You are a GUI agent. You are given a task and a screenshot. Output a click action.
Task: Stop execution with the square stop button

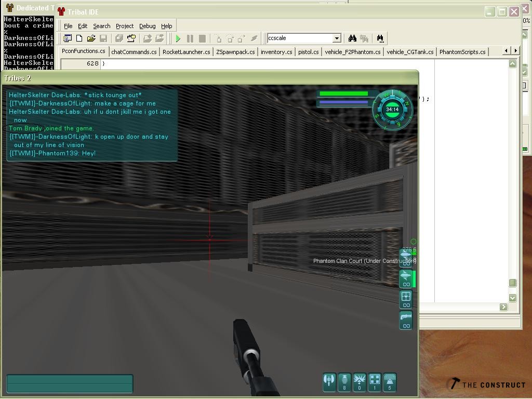202,38
